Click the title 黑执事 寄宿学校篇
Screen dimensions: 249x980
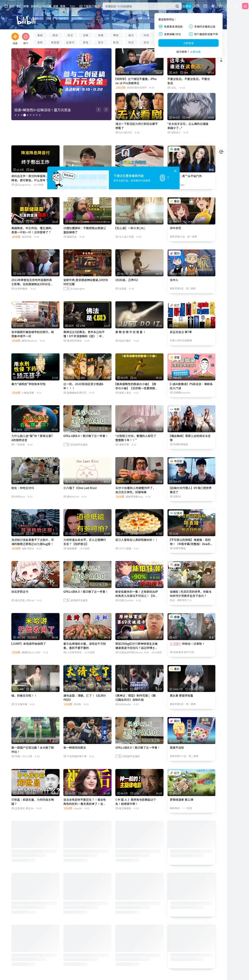click(181, 696)
